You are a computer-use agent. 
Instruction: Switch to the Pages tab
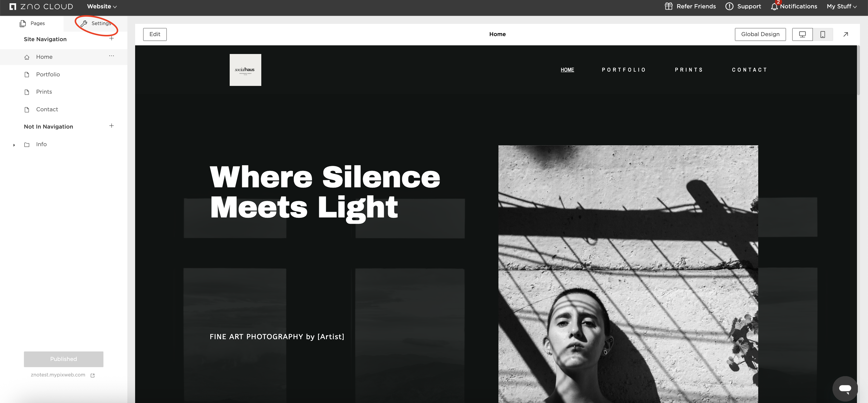pos(32,23)
